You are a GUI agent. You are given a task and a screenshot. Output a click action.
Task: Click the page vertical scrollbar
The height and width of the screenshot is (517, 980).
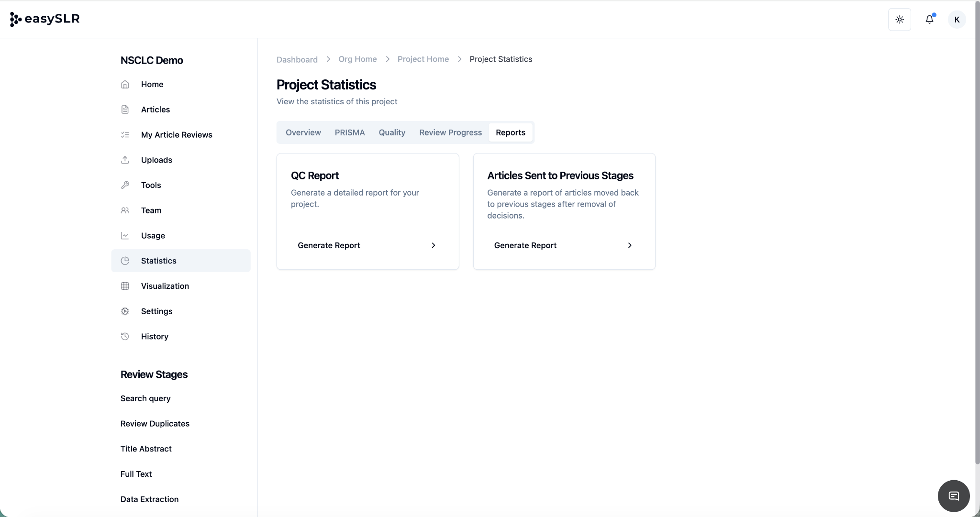pyautogui.click(x=977, y=239)
